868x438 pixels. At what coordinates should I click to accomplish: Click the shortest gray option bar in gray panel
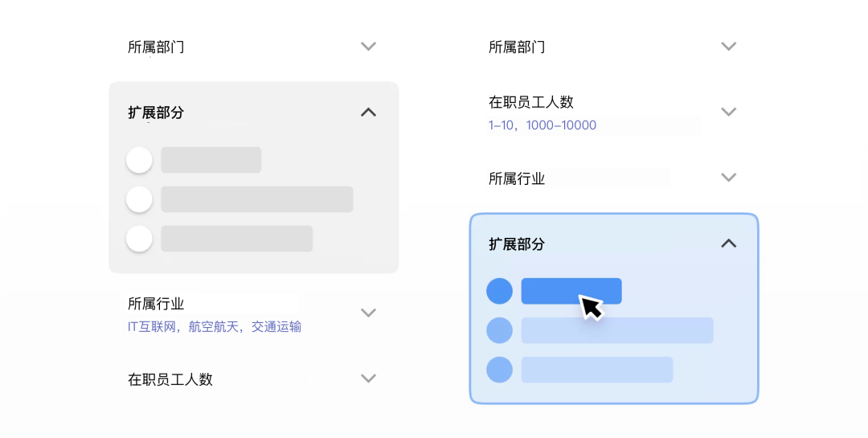pos(211,160)
